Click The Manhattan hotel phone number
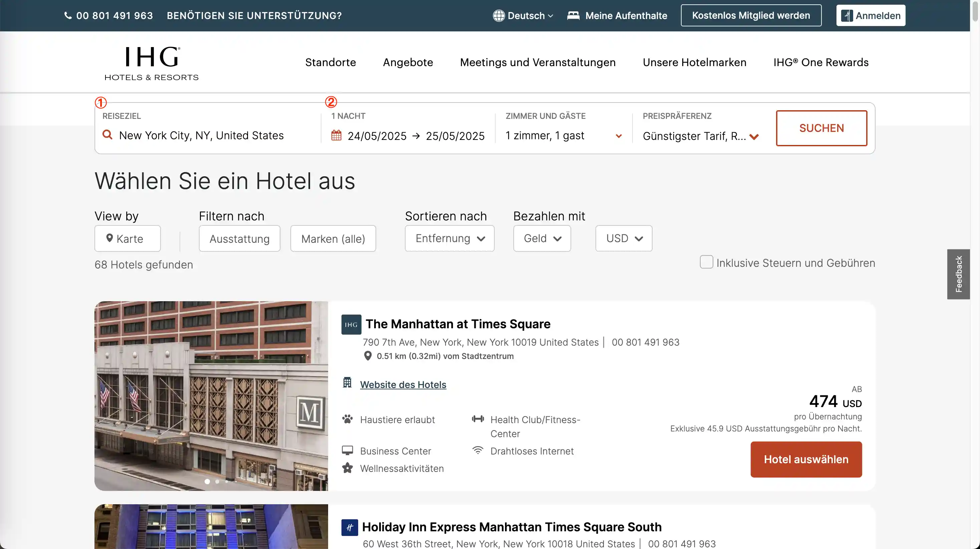The height and width of the screenshot is (549, 980). 645,342
